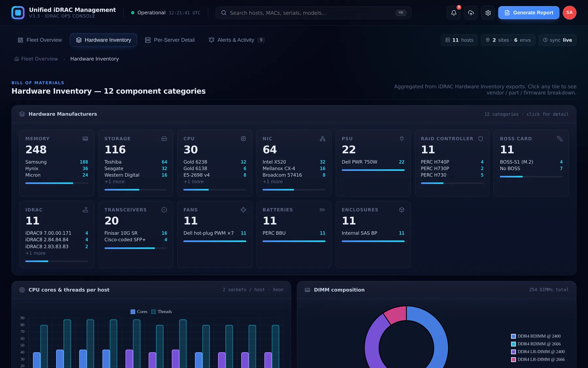Click the home icon in breadcrumb
The image size is (588, 368).
point(17,59)
